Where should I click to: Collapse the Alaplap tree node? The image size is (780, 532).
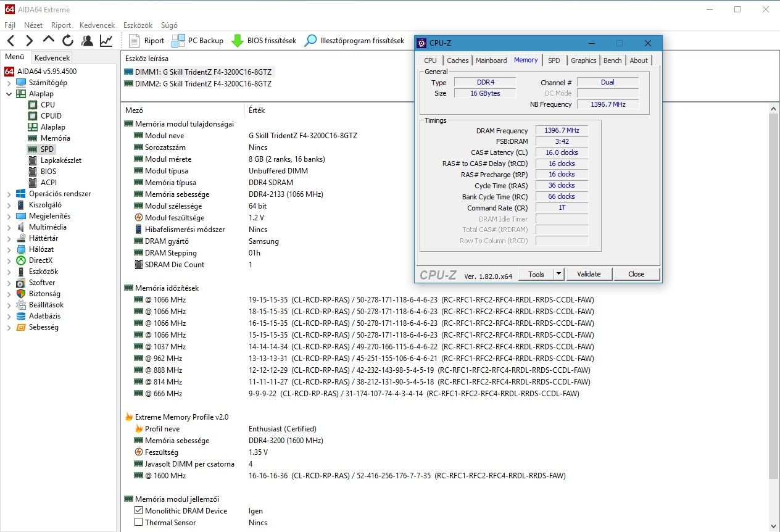point(9,93)
